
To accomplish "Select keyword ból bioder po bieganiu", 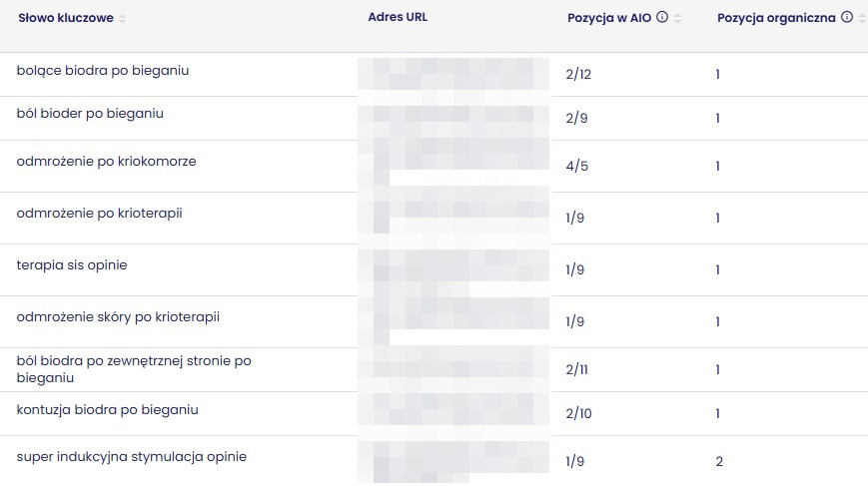I will coord(90,114).
